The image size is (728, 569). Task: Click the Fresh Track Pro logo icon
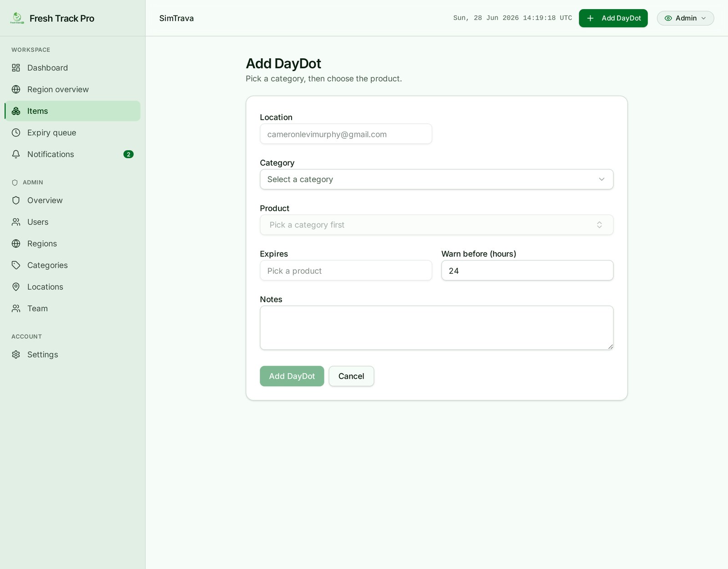coord(17,18)
